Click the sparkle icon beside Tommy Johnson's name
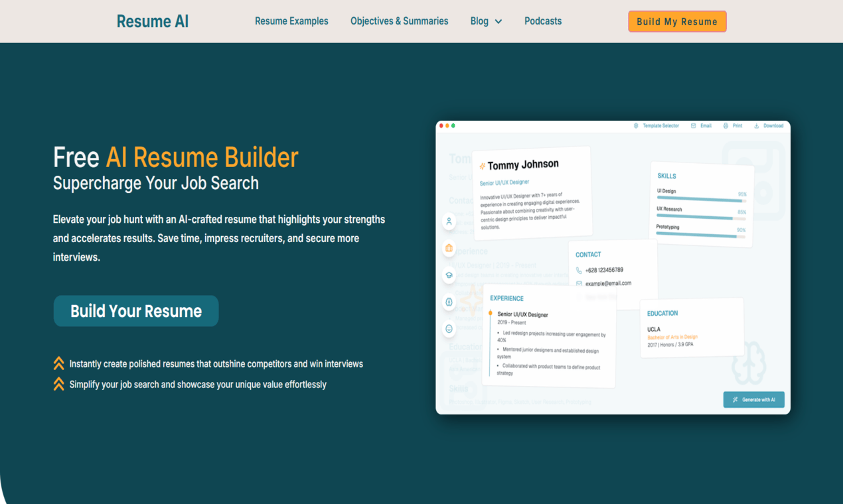Image resolution: width=843 pixels, height=504 pixels. (x=484, y=164)
